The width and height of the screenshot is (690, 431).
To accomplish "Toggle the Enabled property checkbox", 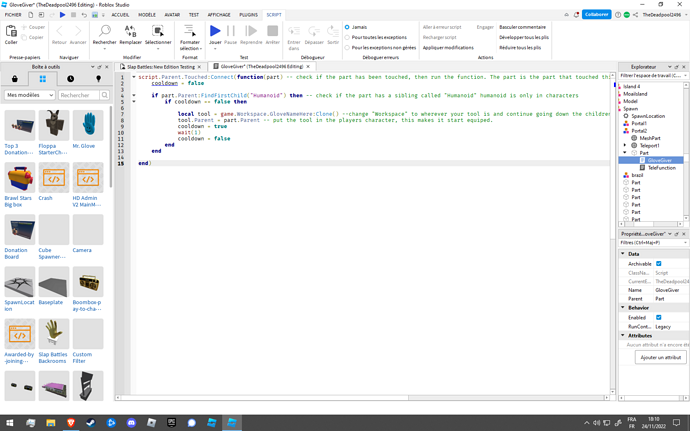I will point(658,317).
